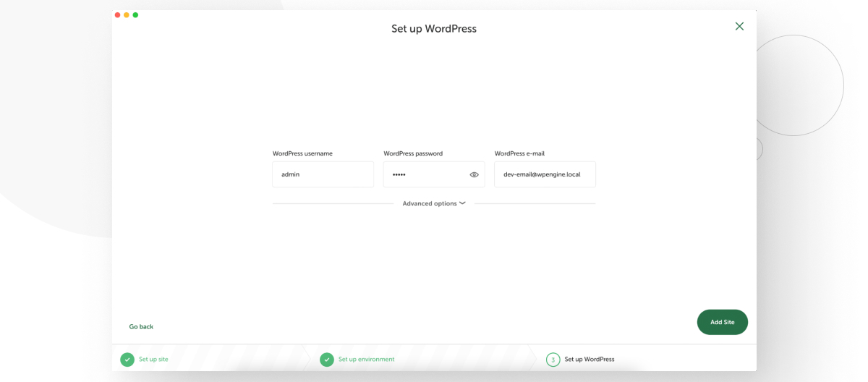Expand the Advanced options section
The image size is (868, 382).
[x=430, y=204]
